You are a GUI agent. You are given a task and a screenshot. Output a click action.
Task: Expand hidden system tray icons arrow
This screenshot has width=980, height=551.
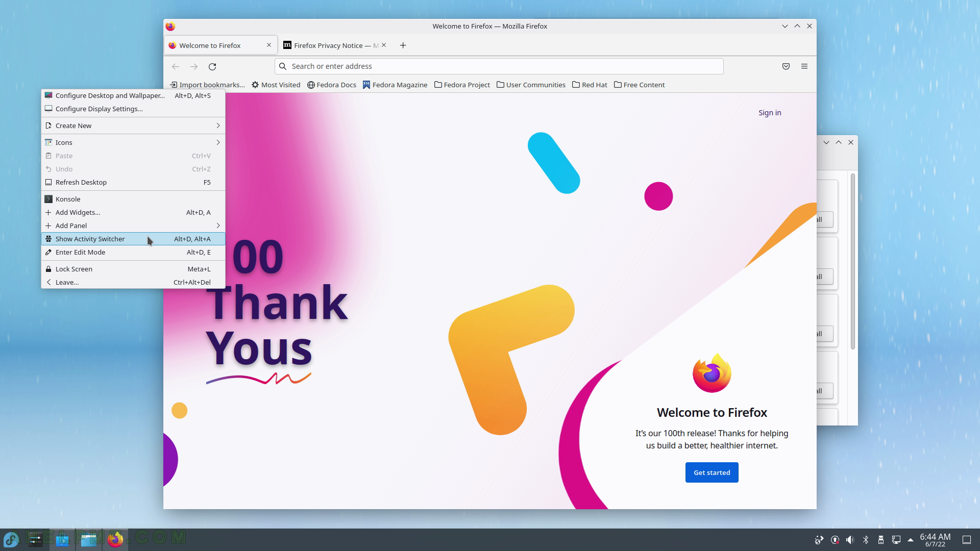[x=911, y=540]
